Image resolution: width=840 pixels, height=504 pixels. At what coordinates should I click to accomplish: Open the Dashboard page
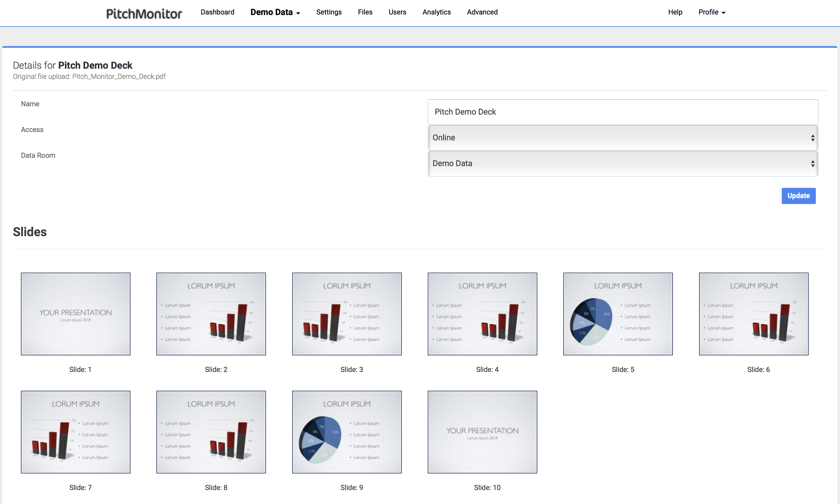coord(217,12)
